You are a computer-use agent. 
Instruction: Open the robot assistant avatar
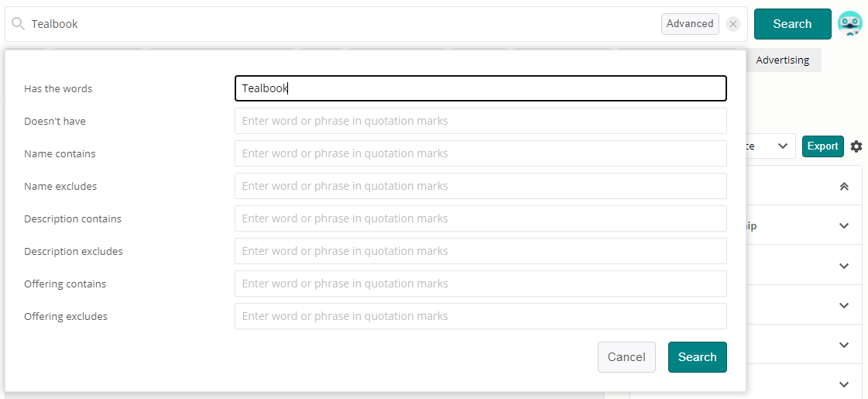pos(850,24)
